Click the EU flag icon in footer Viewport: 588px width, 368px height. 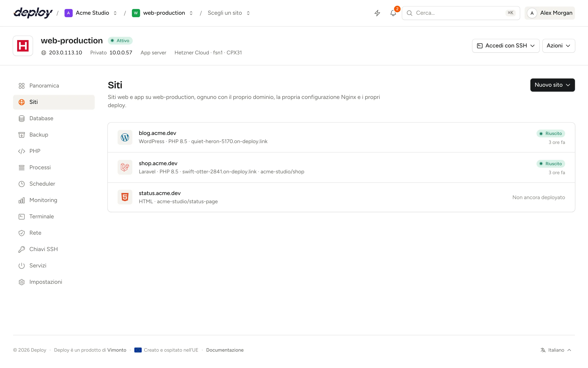(138, 350)
